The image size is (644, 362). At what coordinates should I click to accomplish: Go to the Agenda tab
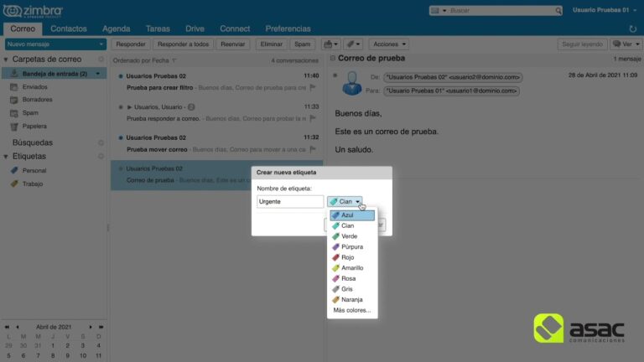pos(117,28)
